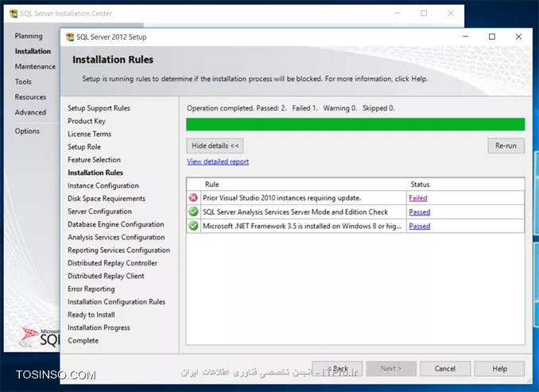539x392 pixels.
Task: Click the disabled Next button
Action: click(391, 369)
